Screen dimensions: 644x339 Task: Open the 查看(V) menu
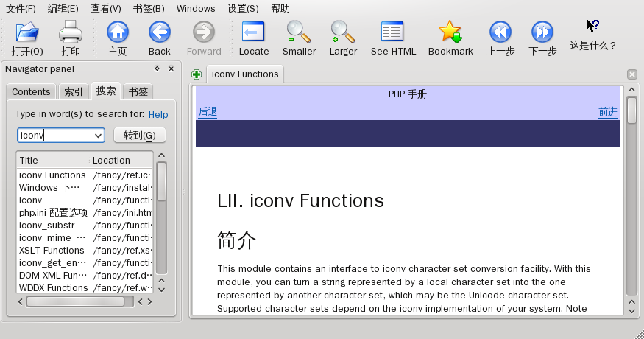tap(105, 9)
